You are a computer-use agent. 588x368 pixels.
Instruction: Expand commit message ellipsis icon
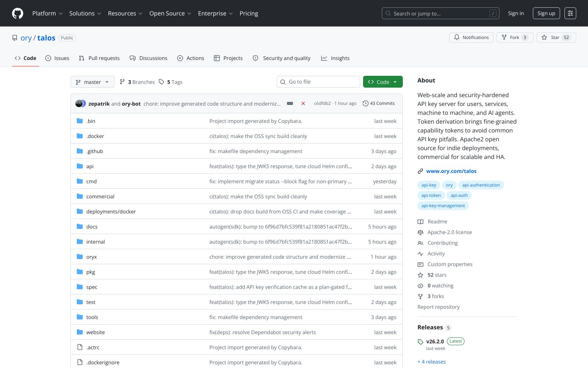(x=290, y=103)
